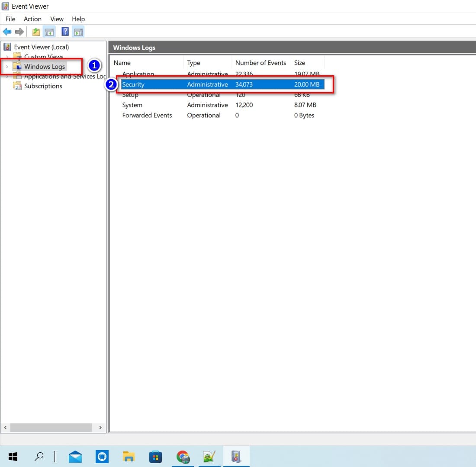Image resolution: width=476 pixels, height=467 pixels.
Task: Click the tree pane scroll-right arrow
Action: click(100, 428)
